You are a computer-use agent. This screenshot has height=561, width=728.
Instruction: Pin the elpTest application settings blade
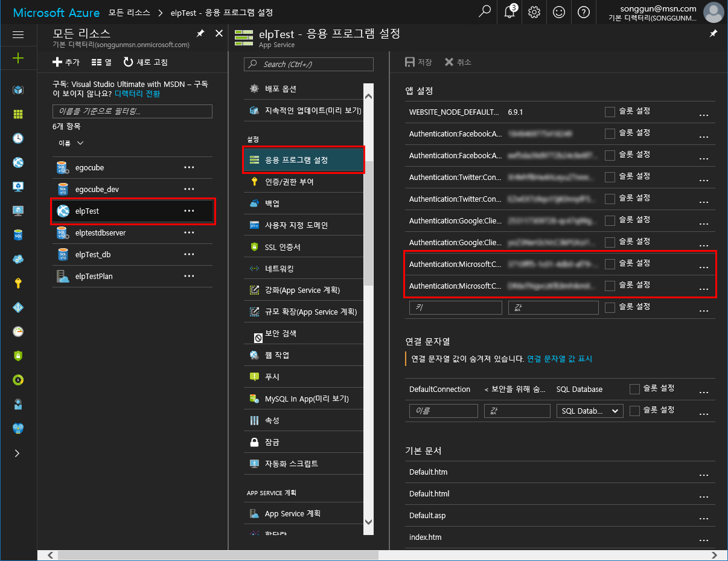[713, 34]
